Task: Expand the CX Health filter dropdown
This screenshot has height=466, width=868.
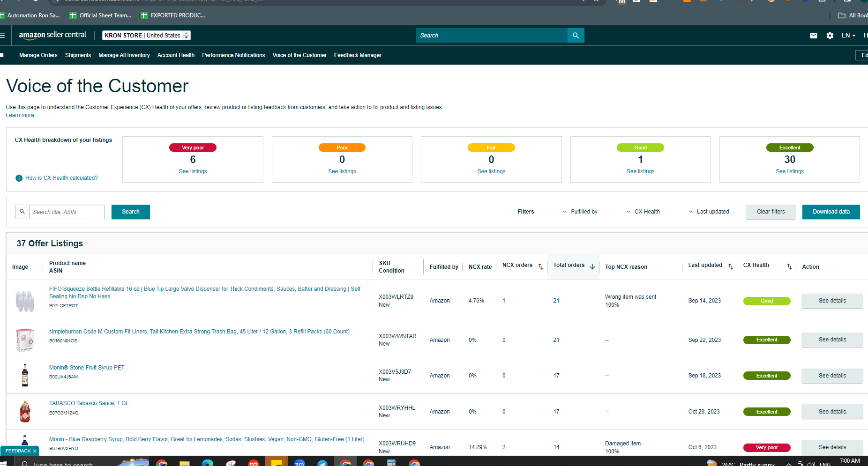Action: pyautogui.click(x=644, y=212)
